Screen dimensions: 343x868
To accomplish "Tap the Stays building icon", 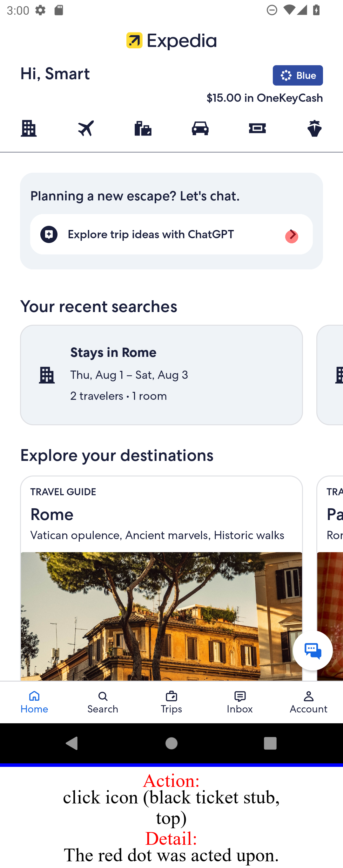I will click(x=29, y=128).
